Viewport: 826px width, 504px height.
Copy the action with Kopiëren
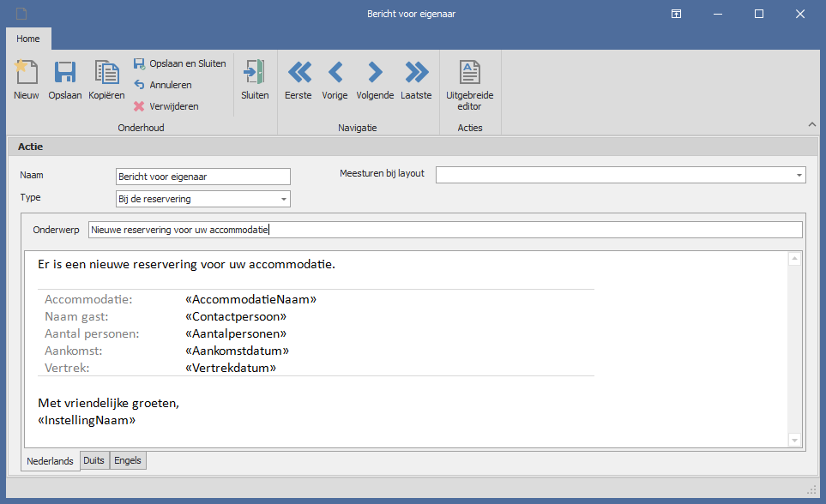pyautogui.click(x=106, y=80)
